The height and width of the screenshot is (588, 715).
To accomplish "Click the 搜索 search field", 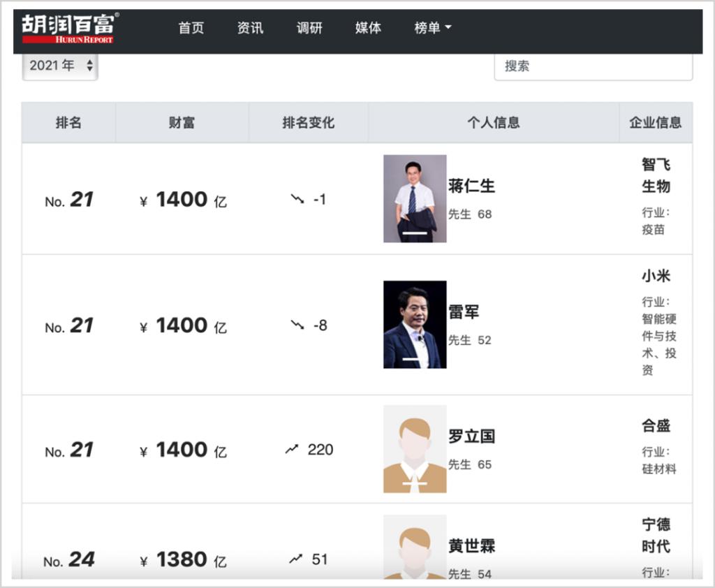I will click(593, 66).
